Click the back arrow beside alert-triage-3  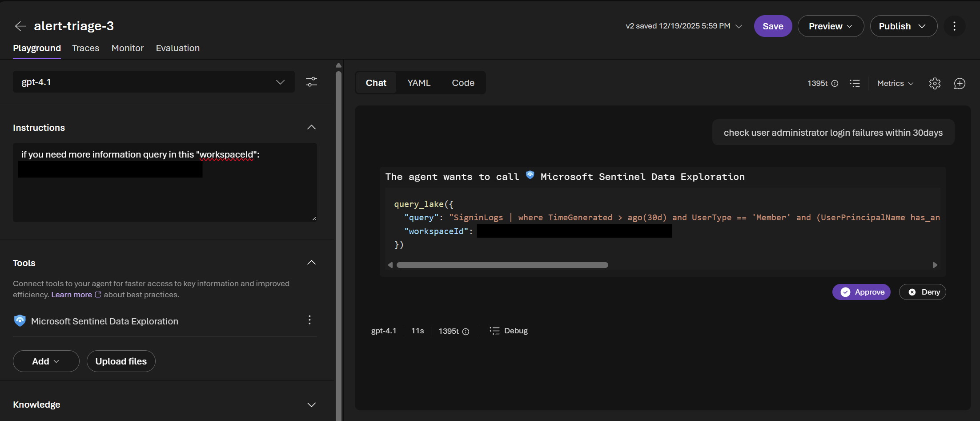[x=20, y=26]
